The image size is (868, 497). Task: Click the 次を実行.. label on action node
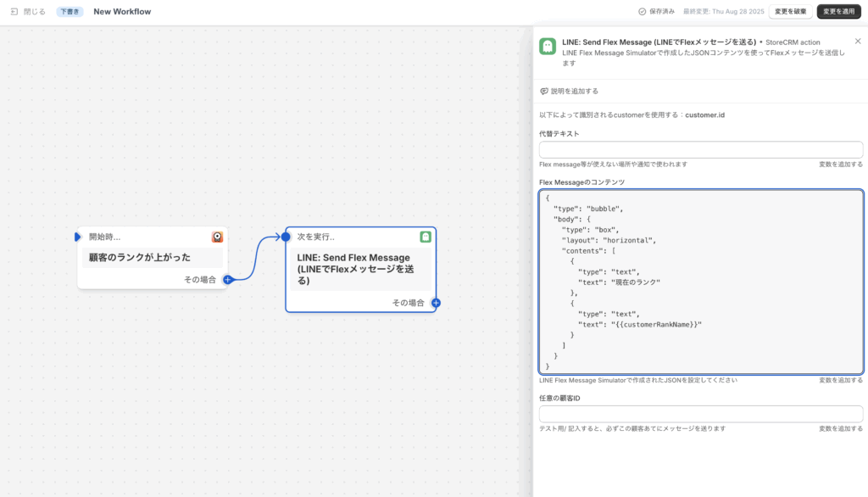[x=315, y=237]
